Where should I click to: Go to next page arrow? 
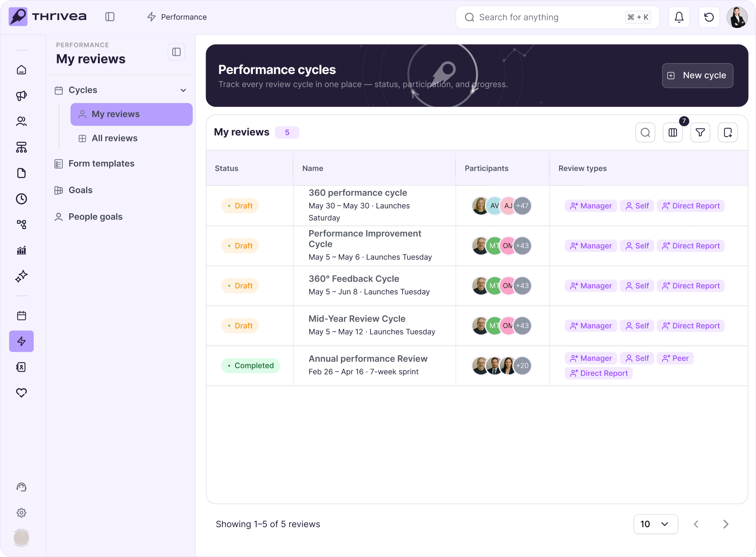pos(726,524)
